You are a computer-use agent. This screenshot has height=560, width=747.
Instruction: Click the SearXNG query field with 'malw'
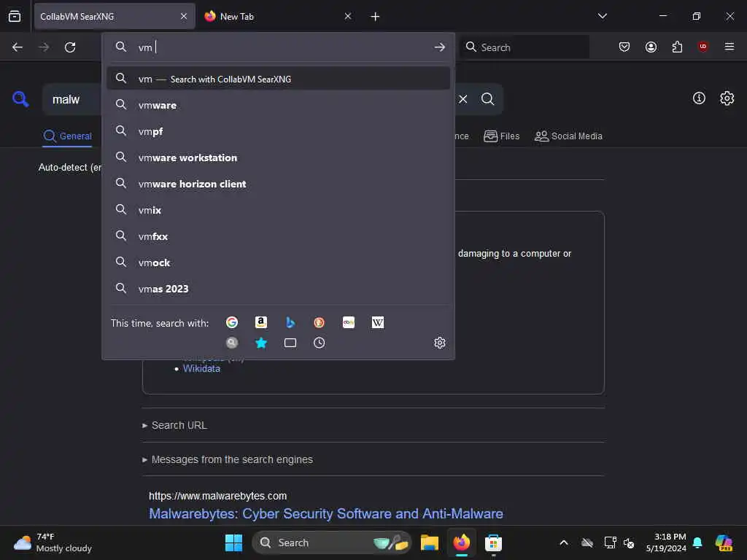click(71, 99)
